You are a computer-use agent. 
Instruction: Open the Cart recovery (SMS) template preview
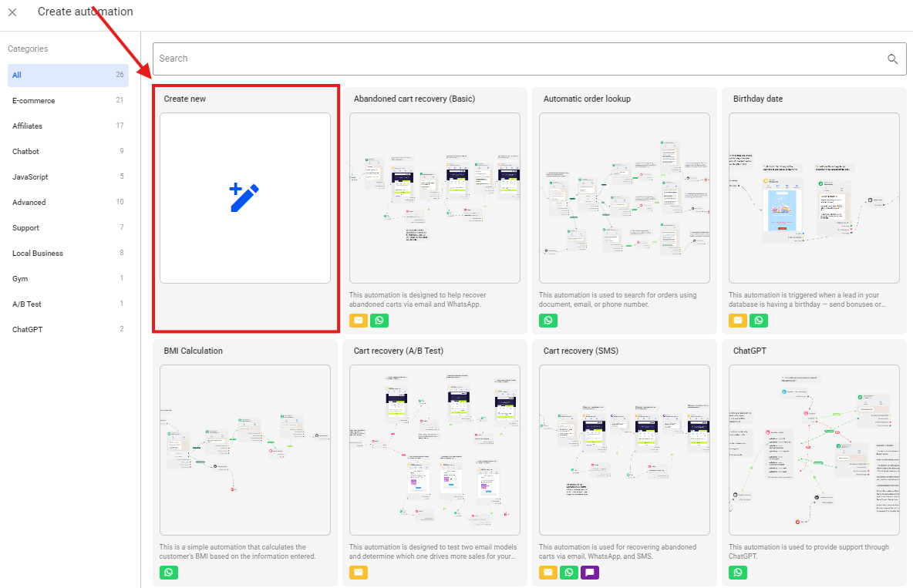(624, 450)
